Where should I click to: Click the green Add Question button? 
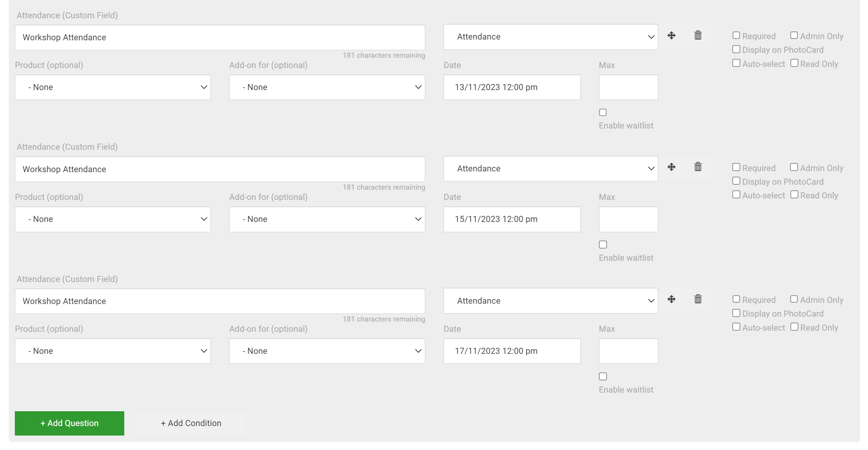70,423
